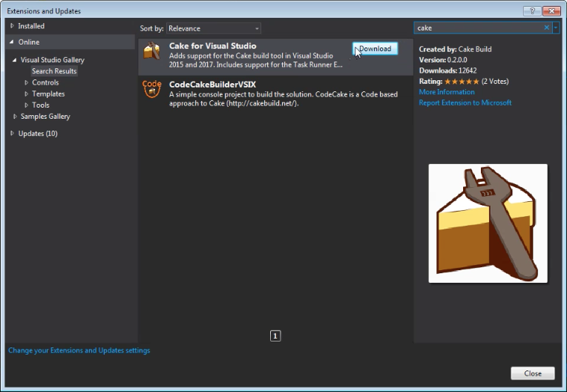The height and width of the screenshot is (392, 567).
Task: Clear the search box with the X icon
Action: tap(547, 27)
